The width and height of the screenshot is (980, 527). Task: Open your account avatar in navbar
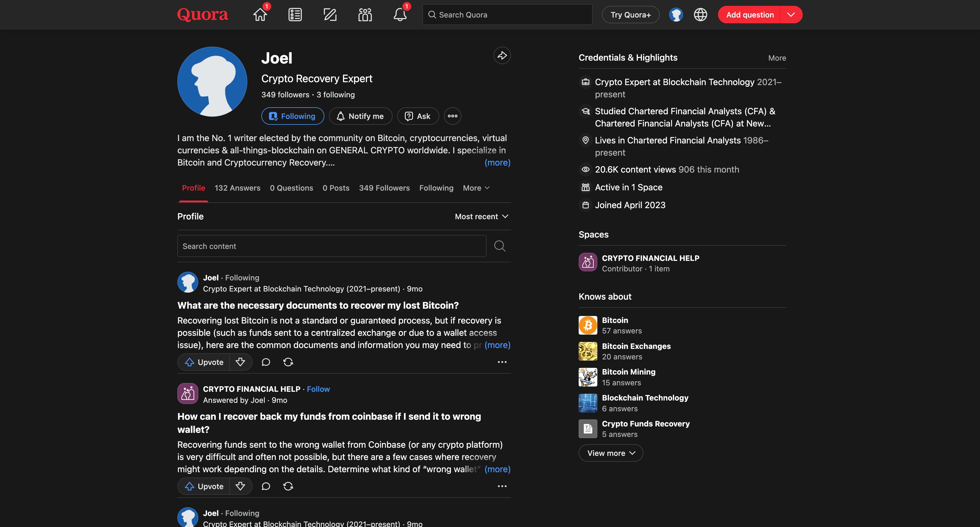tap(676, 15)
